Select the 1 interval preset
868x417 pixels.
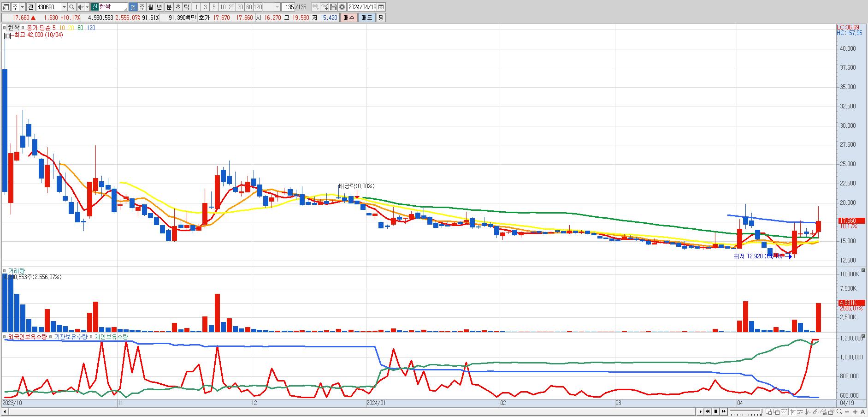tap(196, 7)
